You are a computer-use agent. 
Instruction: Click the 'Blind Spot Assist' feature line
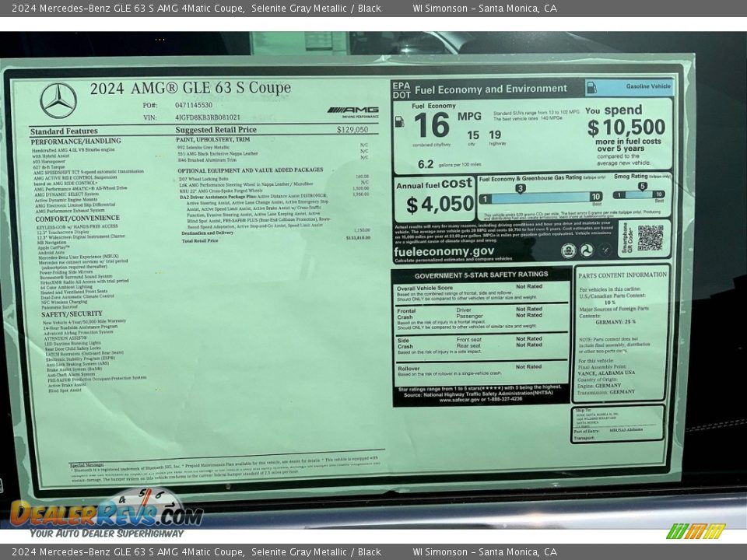click(x=65, y=390)
